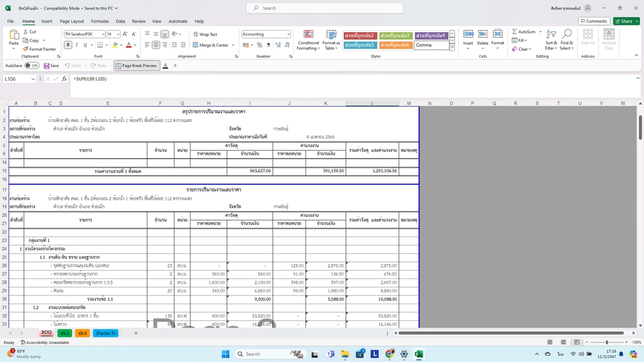Apply the green accent 3 cell style

tap(395, 36)
